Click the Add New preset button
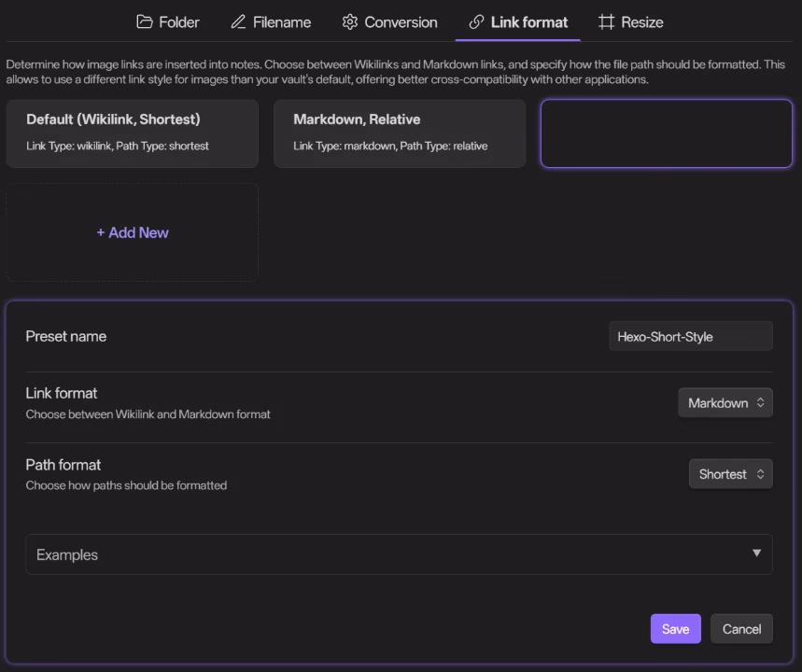802x672 pixels. point(133,232)
